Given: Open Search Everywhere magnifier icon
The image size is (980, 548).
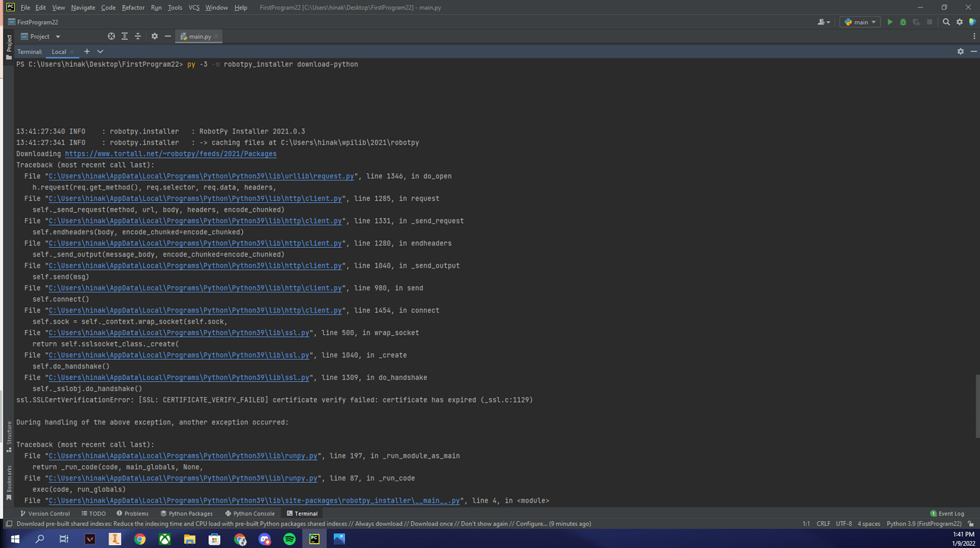Looking at the screenshot, I should (x=946, y=22).
